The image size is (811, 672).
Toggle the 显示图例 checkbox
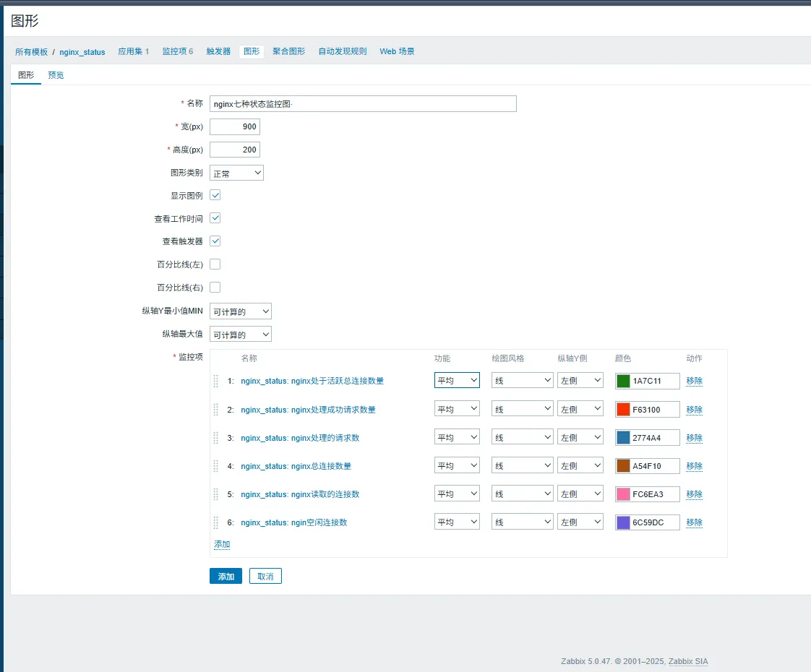point(215,195)
